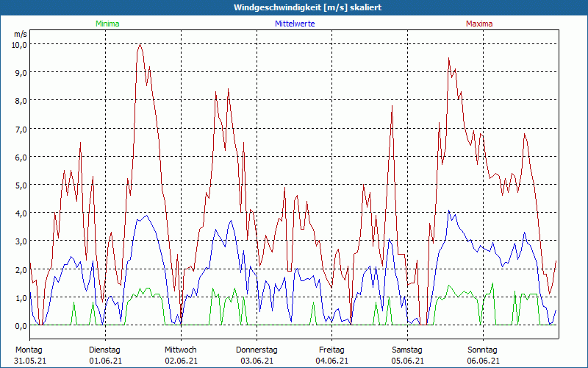Click the m/s unit label
Image resolution: width=588 pixels, height=368 pixels.
tap(20, 34)
